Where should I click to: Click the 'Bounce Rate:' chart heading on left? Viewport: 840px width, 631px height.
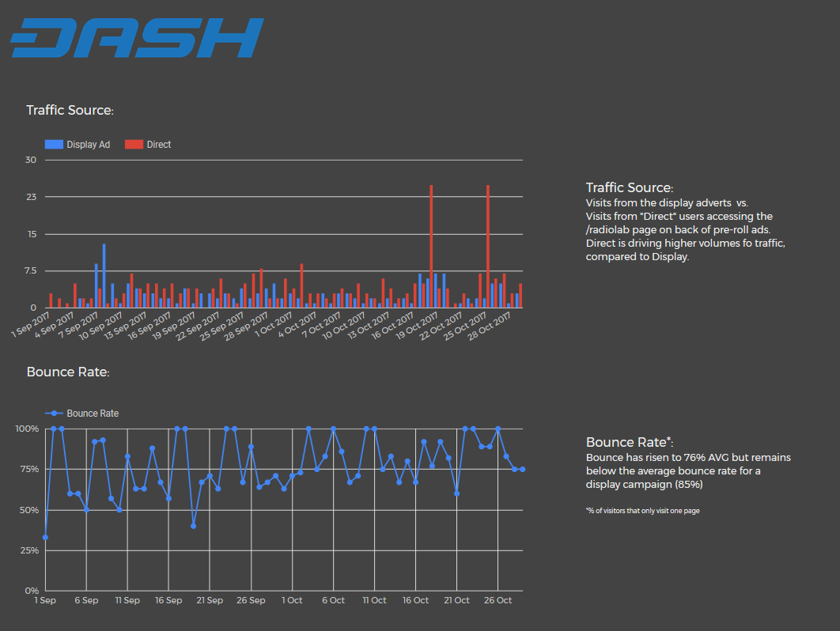tap(68, 372)
